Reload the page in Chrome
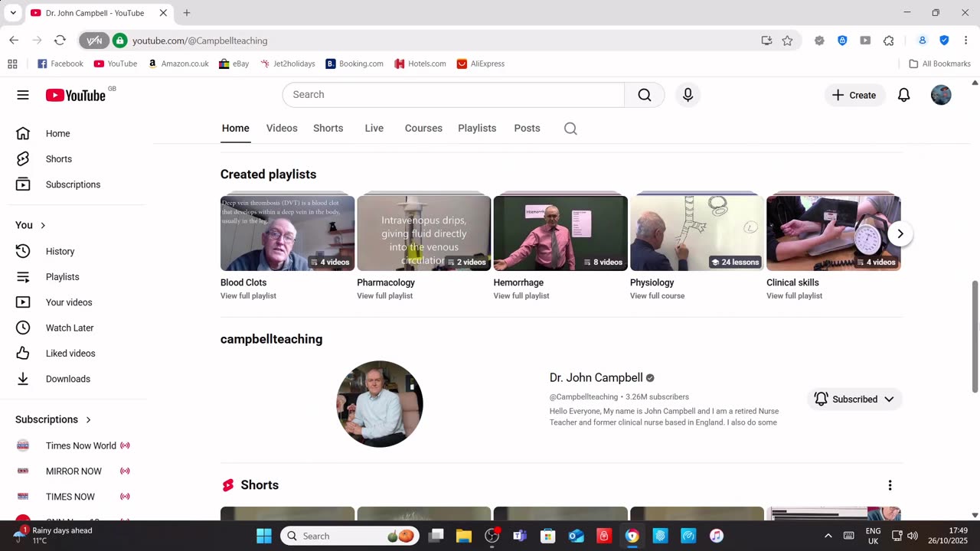 pos(60,41)
